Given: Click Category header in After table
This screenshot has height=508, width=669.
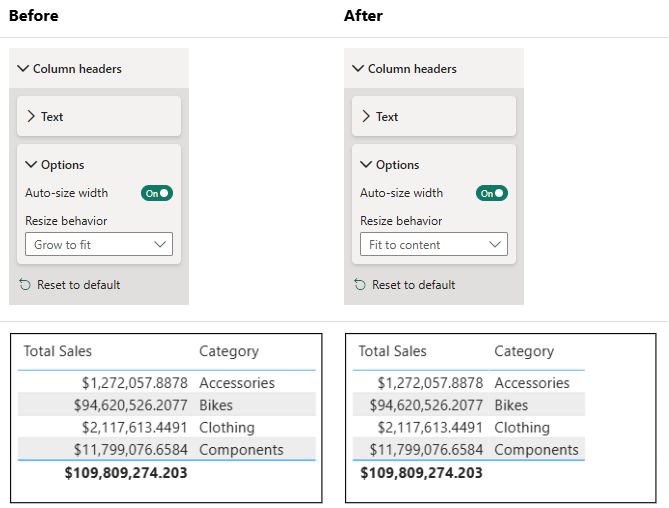Looking at the screenshot, I should click(524, 351).
